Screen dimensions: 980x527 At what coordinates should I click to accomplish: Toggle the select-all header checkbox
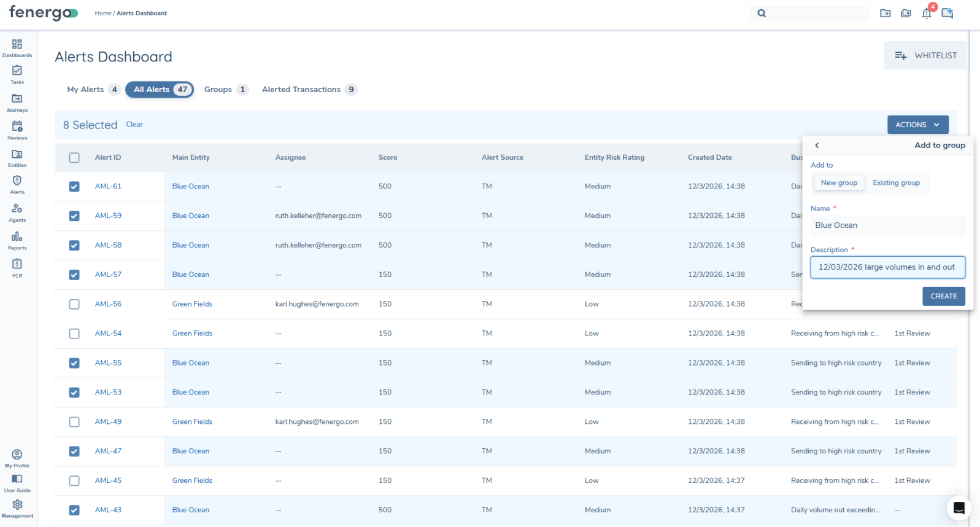[74, 158]
